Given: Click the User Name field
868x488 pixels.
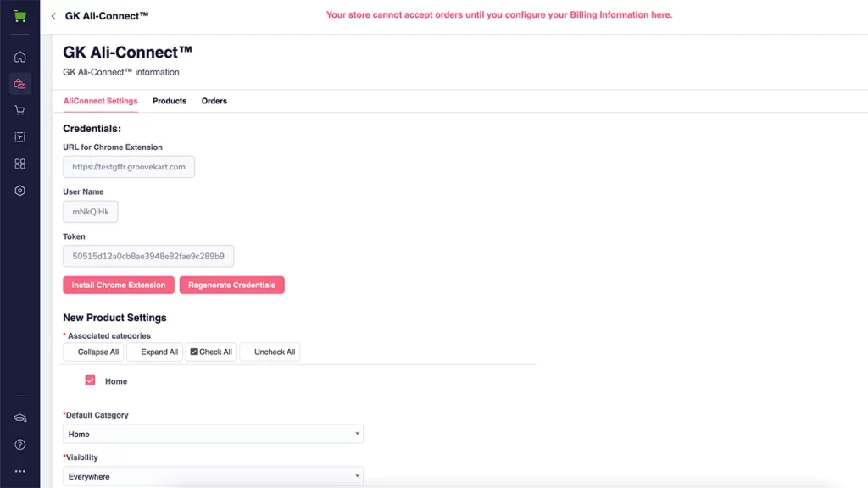Looking at the screenshot, I should (x=90, y=211).
